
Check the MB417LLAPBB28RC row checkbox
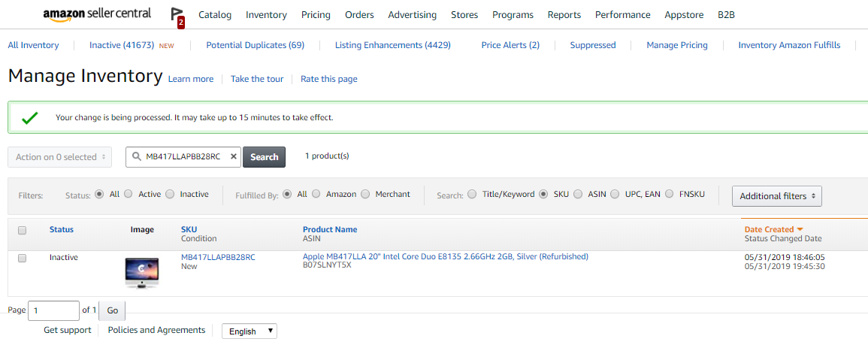coord(22,258)
